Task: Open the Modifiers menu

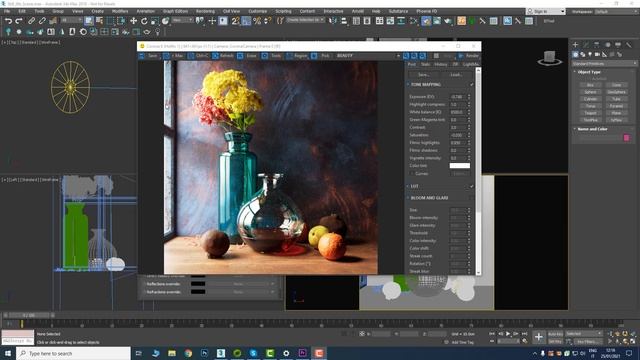Action: [120, 11]
